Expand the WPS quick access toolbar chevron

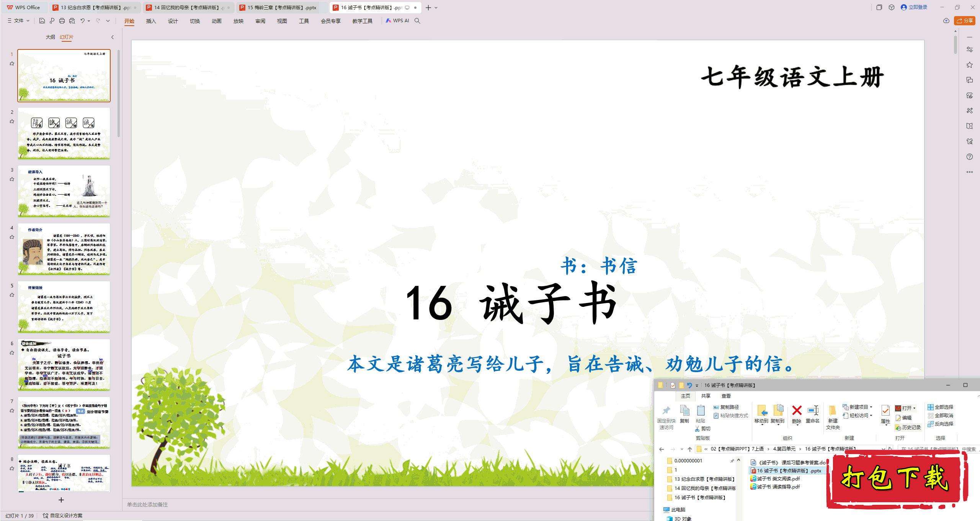pyautogui.click(x=108, y=21)
